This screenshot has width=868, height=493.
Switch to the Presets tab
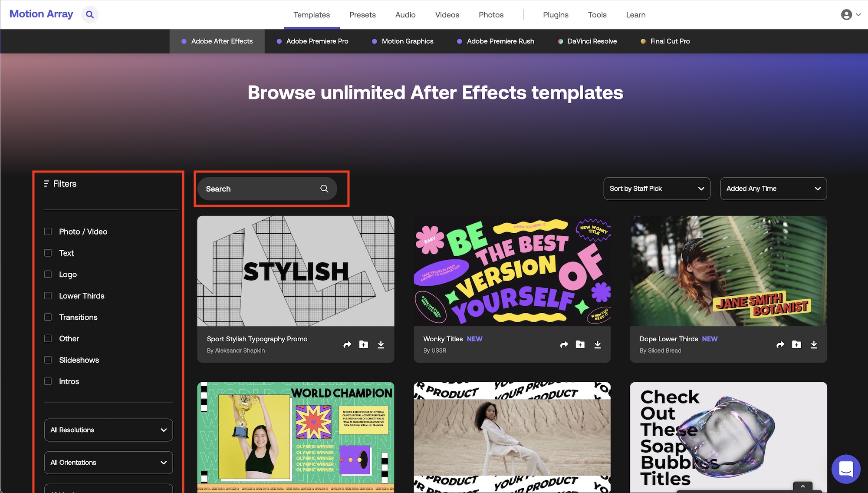click(362, 15)
